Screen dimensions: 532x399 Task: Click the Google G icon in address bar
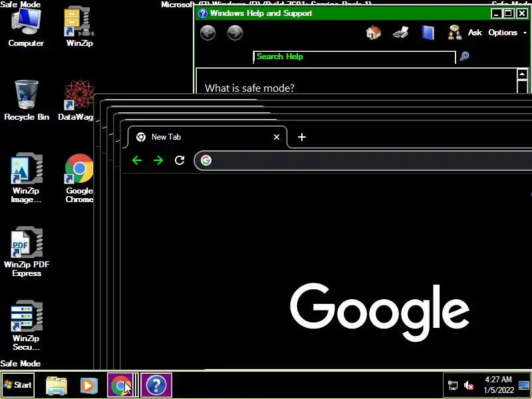(206, 160)
